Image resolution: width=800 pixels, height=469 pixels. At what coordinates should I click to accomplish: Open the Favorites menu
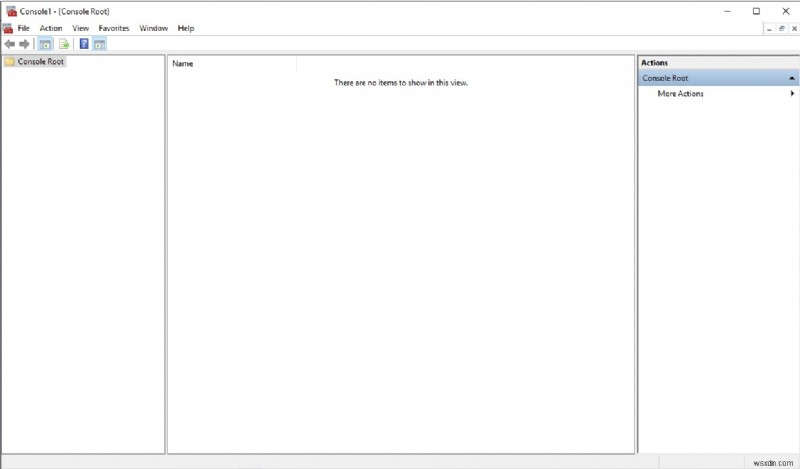(114, 29)
